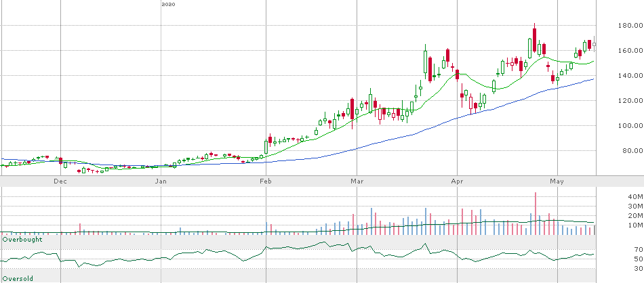
Task: Click the last gray candlestick at chart end
Action: pyautogui.click(x=594, y=44)
